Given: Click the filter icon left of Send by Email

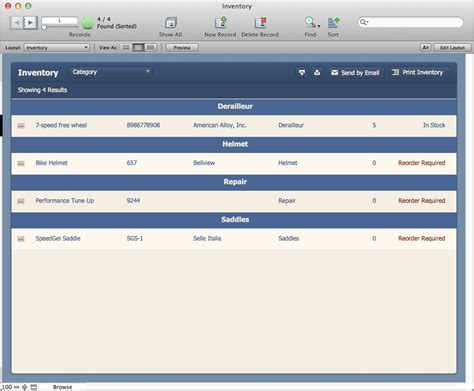Looking at the screenshot, I should click(x=302, y=72).
